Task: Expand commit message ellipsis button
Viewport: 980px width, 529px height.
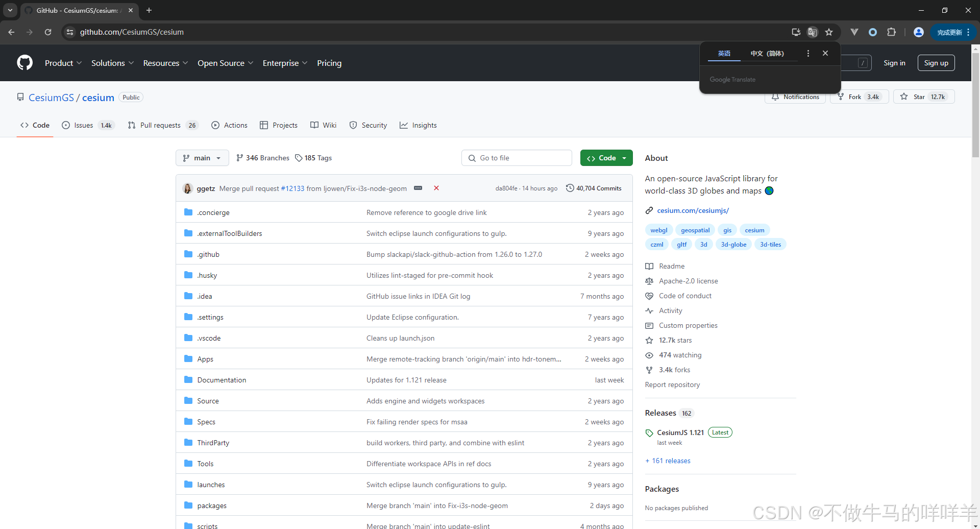Action: [418, 188]
